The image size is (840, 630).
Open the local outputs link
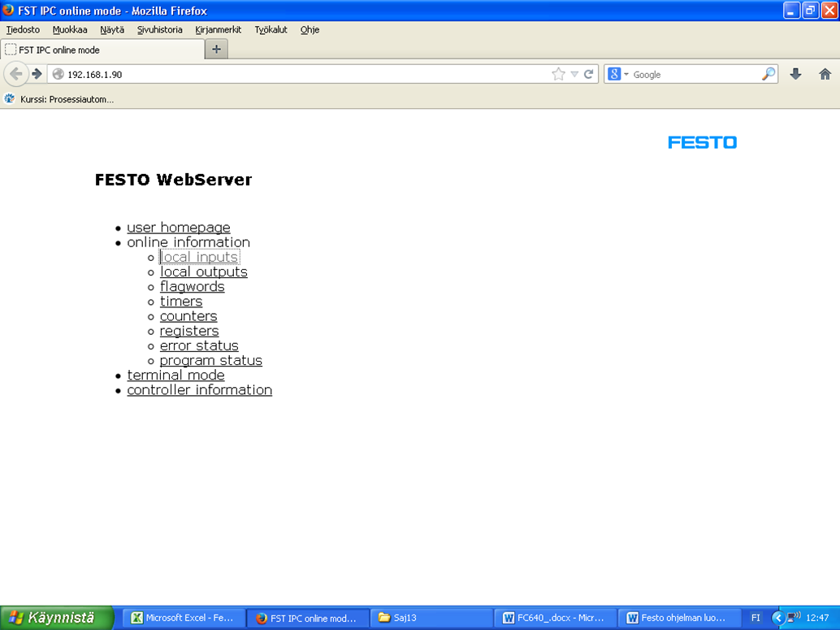pyautogui.click(x=204, y=272)
